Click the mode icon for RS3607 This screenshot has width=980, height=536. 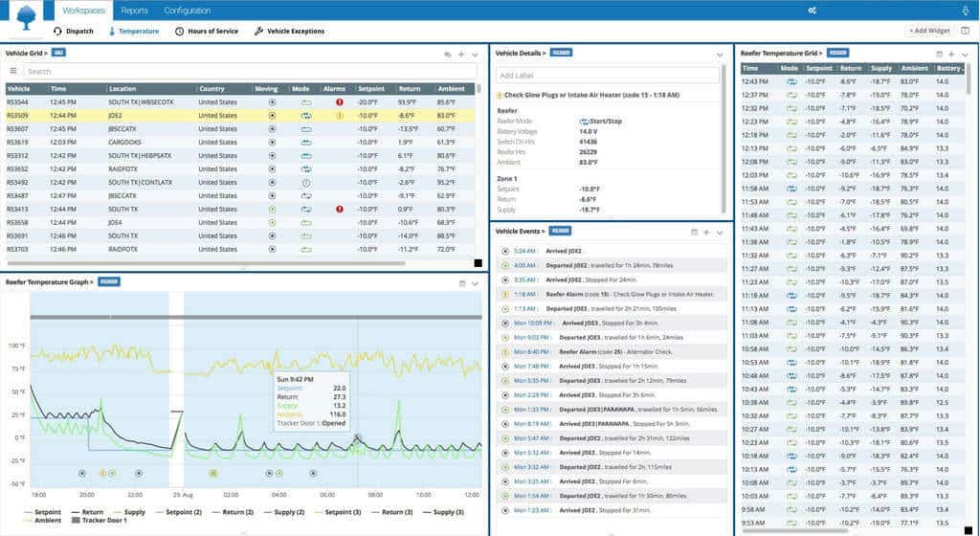point(305,129)
